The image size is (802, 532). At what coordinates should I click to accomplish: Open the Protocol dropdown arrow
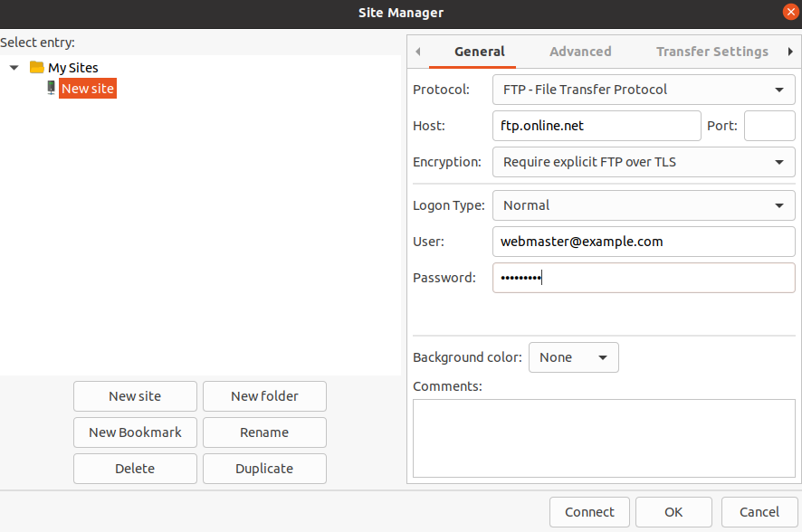click(778, 90)
